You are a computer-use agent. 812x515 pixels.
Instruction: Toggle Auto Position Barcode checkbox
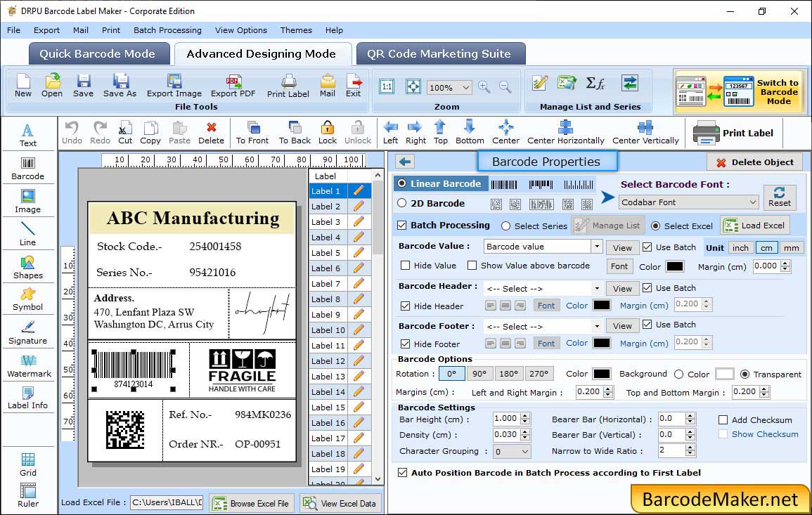(x=402, y=473)
